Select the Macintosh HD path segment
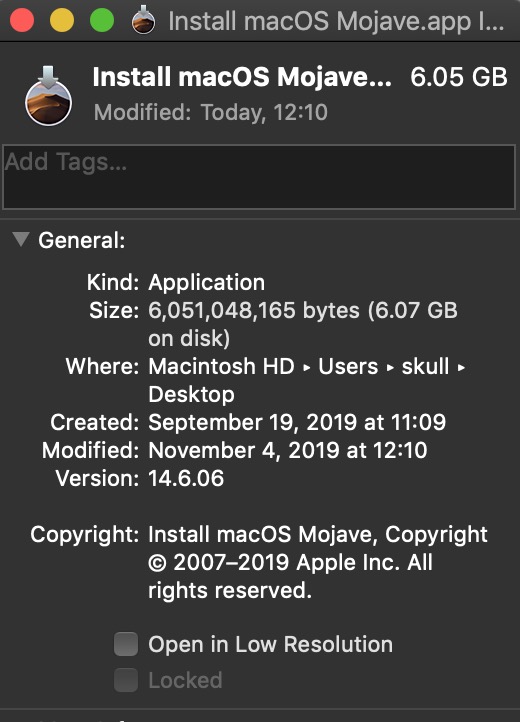 pos(221,367)
